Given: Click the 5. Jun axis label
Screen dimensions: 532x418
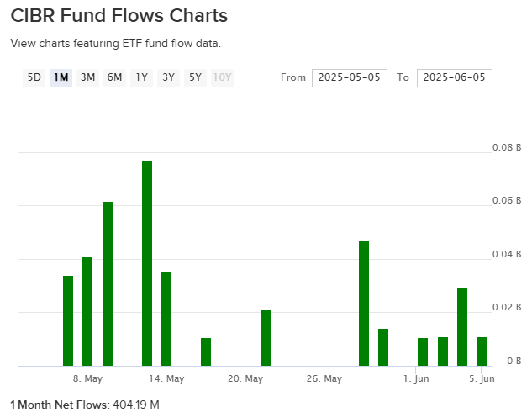Looking at the screenshot, I should (482, 378).
